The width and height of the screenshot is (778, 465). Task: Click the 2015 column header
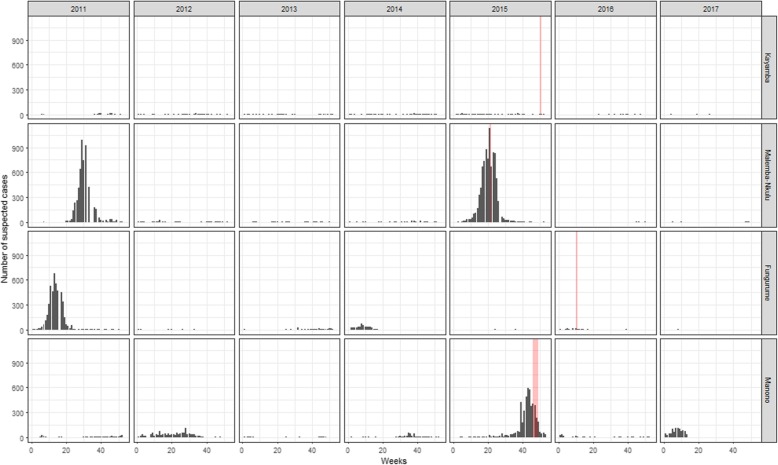click(498, 8)
